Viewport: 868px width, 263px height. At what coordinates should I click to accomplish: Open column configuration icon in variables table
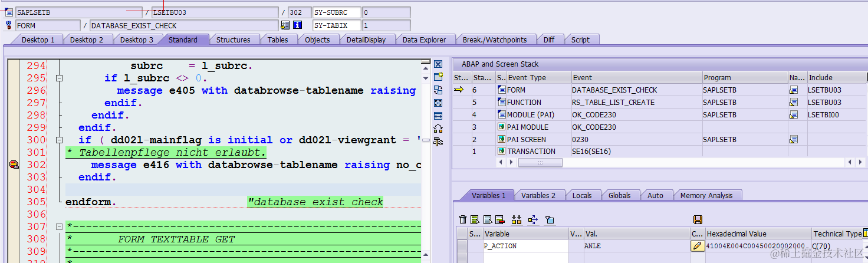[865, 233]
